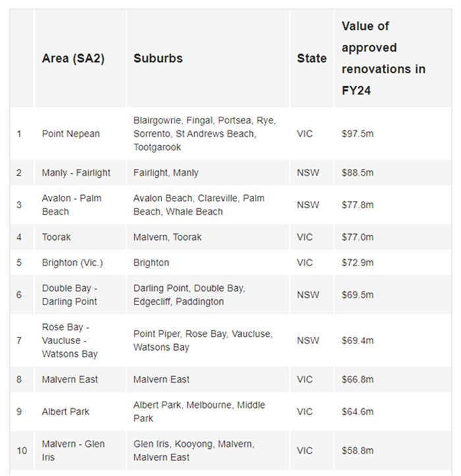Image resolution: width=461 pixels, height=476 pixels.
Task: Click the $66.8m value cell
Action: 358,379
